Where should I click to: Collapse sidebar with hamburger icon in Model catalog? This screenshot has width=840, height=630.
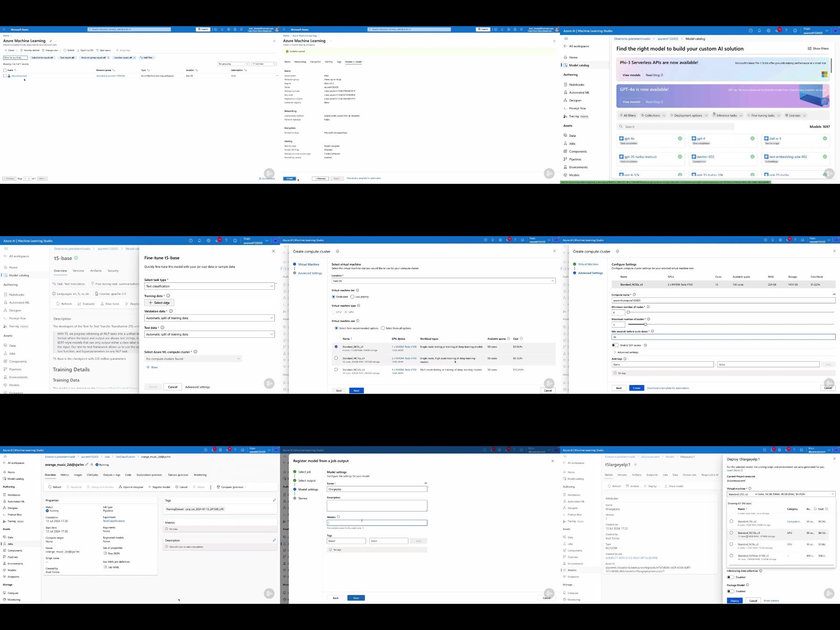(566, 39)
